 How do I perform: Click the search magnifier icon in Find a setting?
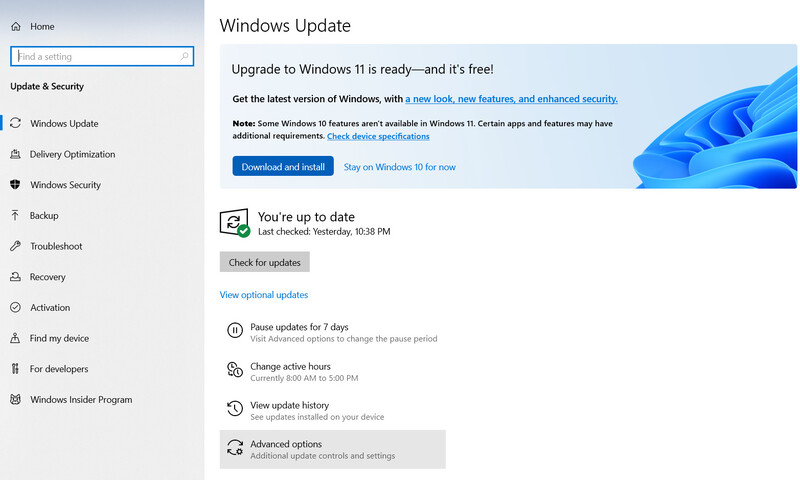tap(184, 56)
